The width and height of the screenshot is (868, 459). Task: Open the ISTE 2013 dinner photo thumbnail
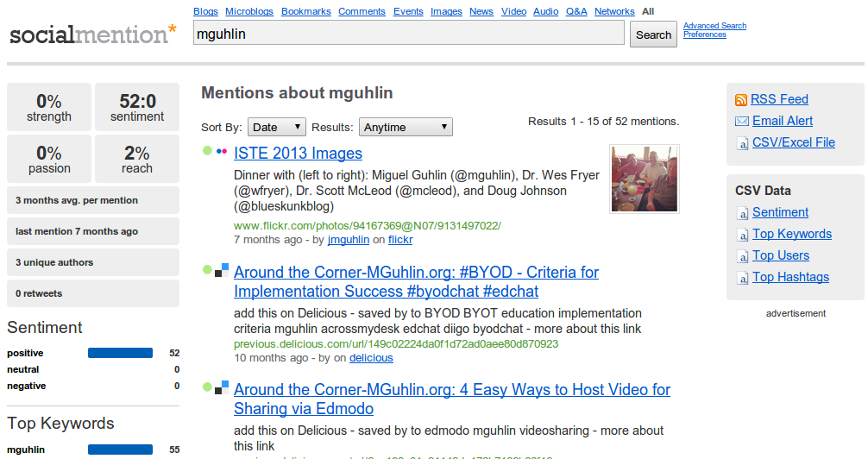click(644, 179)
